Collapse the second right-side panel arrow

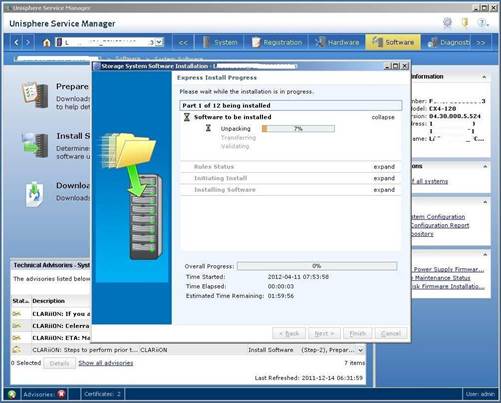[x=485, y=166]
